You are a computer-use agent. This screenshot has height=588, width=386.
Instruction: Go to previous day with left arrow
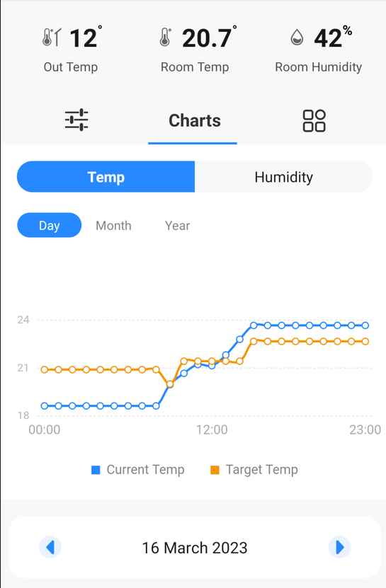click(x=50, y=547)
